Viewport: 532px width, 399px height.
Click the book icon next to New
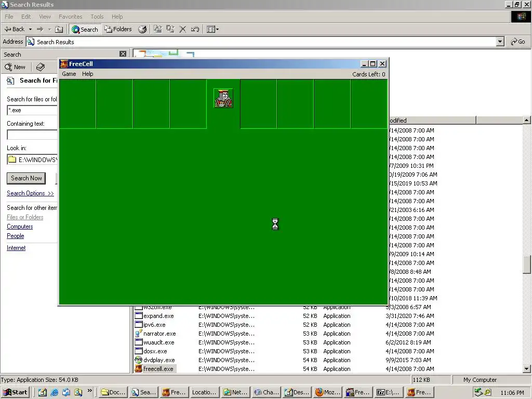pyautogui.click(x=41, y=67)
